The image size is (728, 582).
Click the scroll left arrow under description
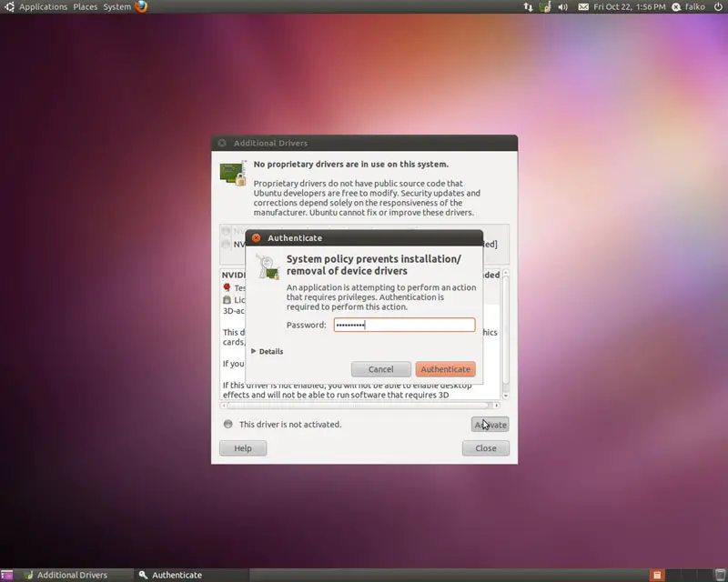pyautogui.click(x=224, y=406)
